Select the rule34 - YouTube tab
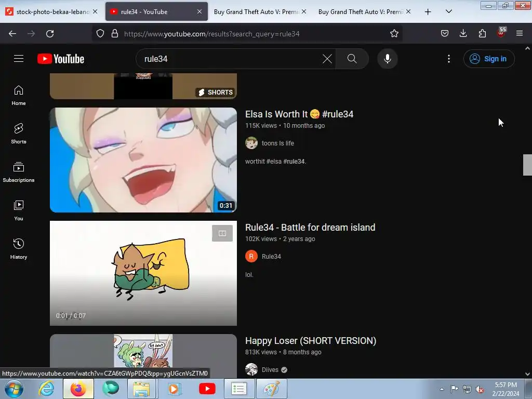This screenshot has height=399, width=532. (x=156, y=12)
